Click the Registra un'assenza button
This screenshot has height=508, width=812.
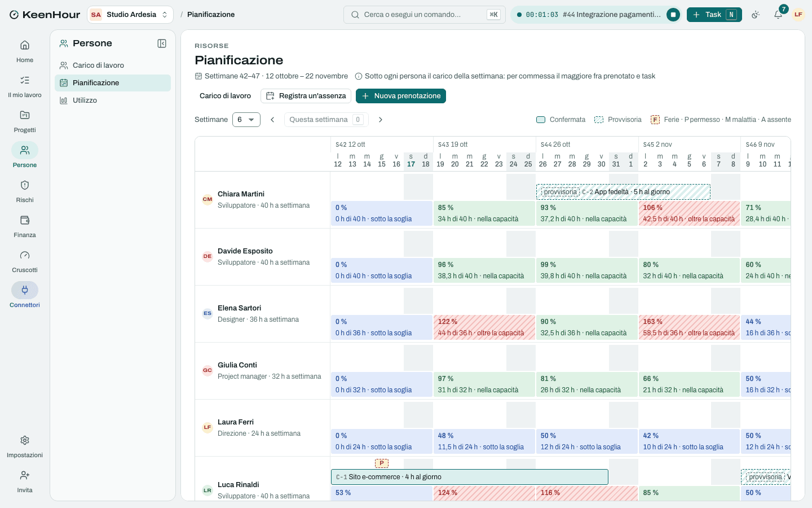coord(306,96)
